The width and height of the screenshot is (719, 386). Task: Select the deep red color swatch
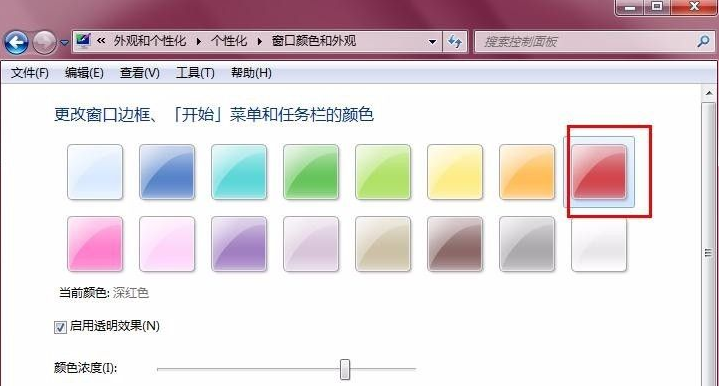[599, 172]
